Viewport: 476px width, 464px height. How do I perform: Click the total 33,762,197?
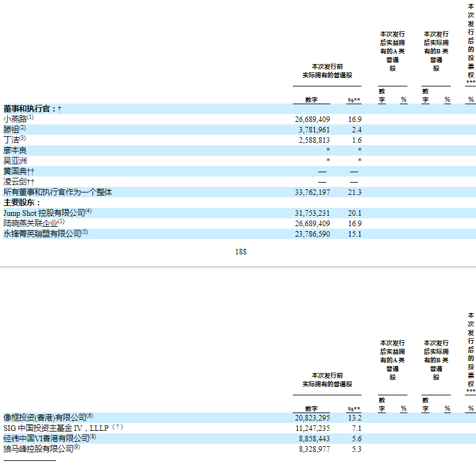pyautogui.click(x=312, y=192)
